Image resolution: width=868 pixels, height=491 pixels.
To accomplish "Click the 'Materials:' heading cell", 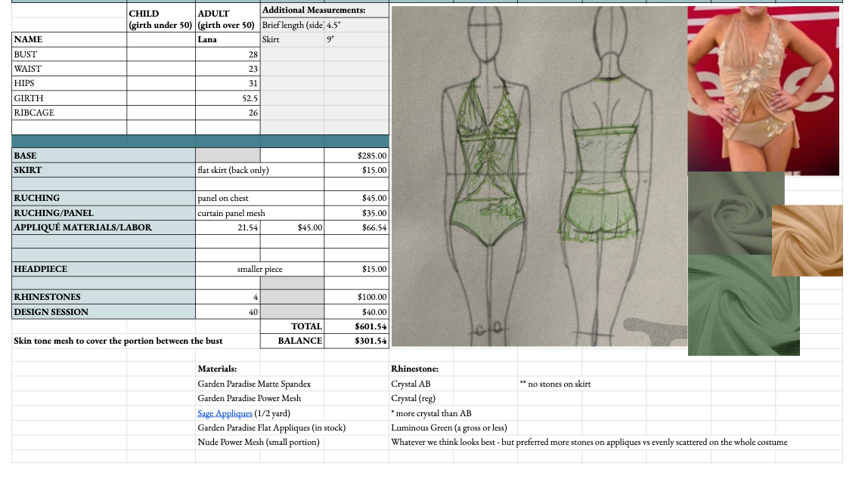I will 228,369.
